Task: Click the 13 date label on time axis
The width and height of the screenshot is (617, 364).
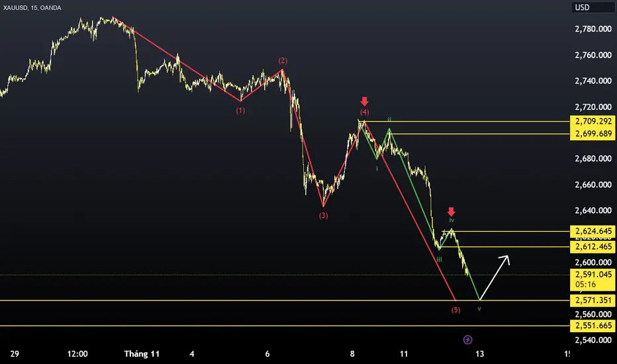Action: (480, 354)
